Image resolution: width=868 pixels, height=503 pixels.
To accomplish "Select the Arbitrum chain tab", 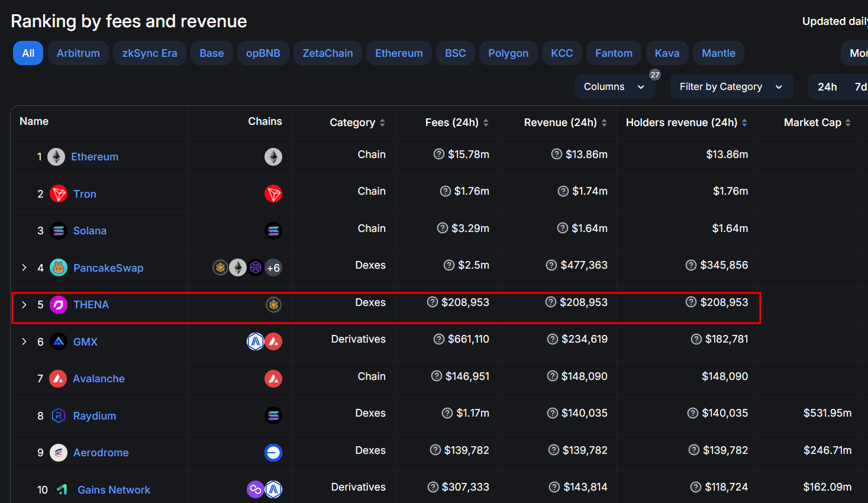I will click(78, 53).
